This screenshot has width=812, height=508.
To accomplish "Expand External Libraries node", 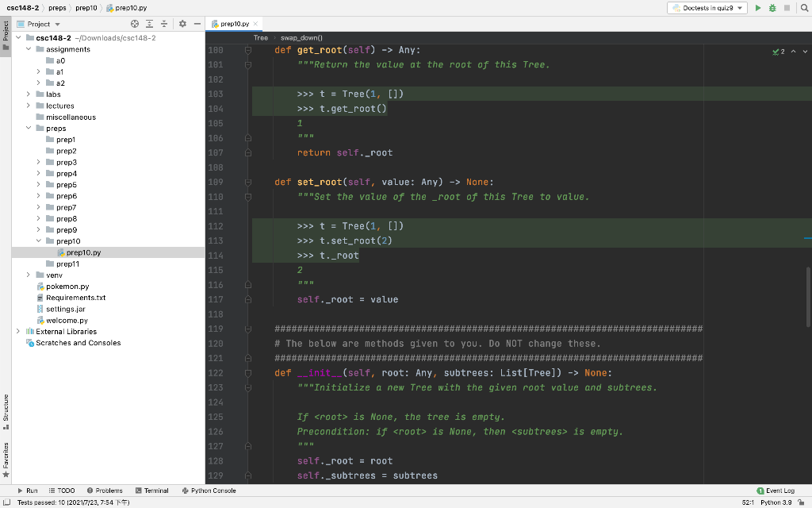I will pos(19,331).
